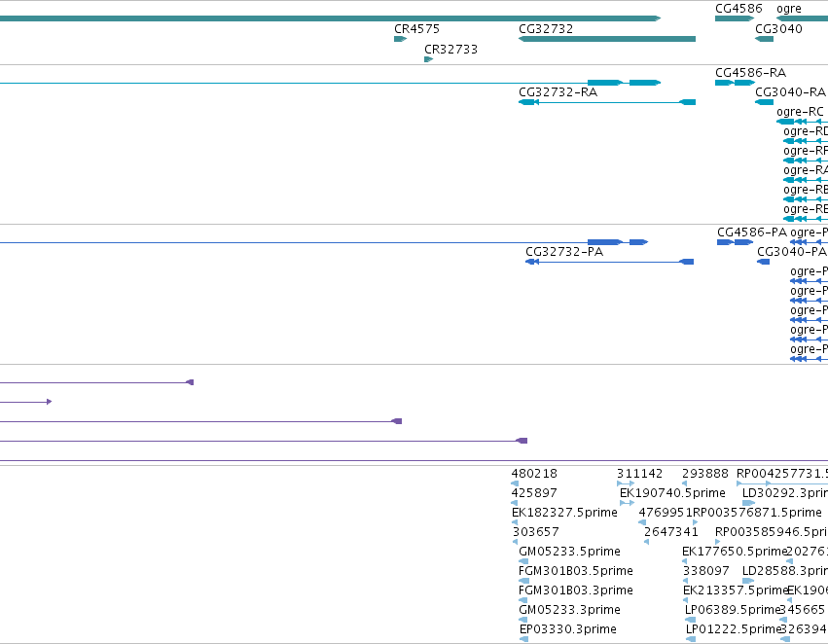Click the FGM301B03.3prime EST label

coord(576,590)
